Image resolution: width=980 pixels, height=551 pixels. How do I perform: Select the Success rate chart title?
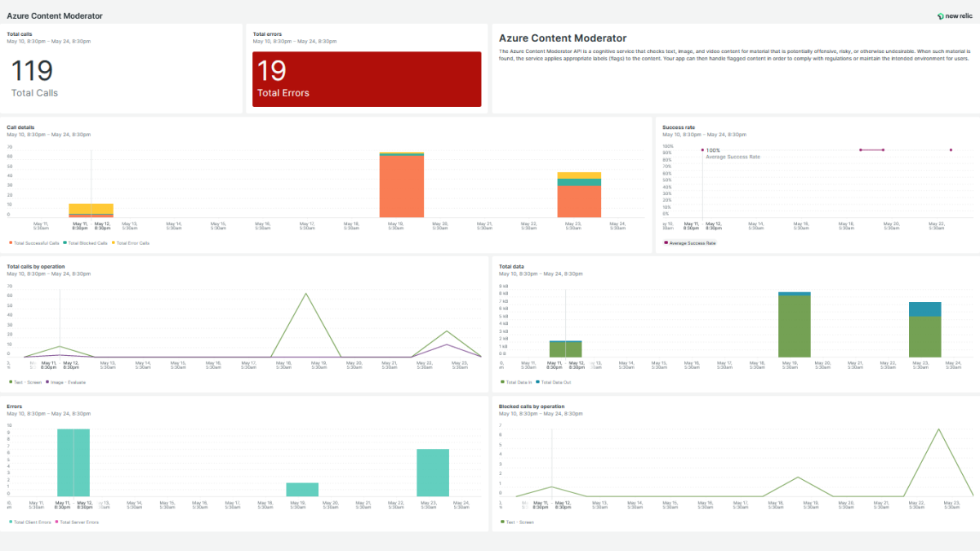[679, 128]
